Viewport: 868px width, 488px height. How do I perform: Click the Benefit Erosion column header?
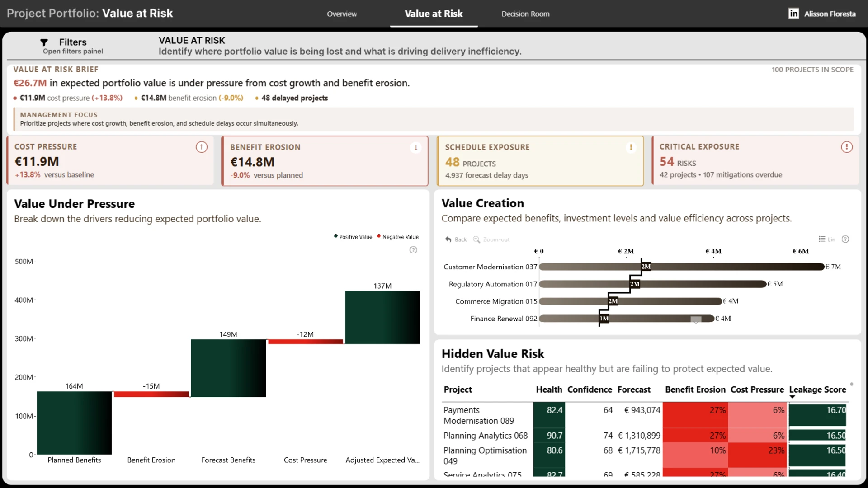(x=695, y=389)
